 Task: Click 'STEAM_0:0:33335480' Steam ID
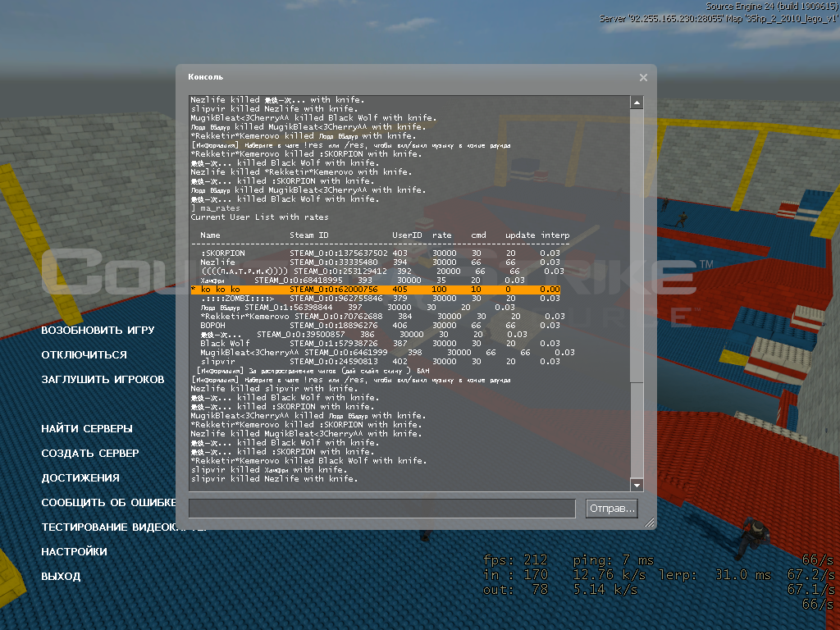click(334, 262)
